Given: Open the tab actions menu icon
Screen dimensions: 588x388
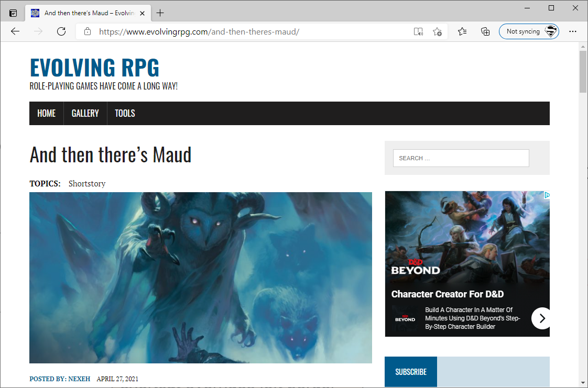Looking at the screenshot, I should (x=13, y=13).
